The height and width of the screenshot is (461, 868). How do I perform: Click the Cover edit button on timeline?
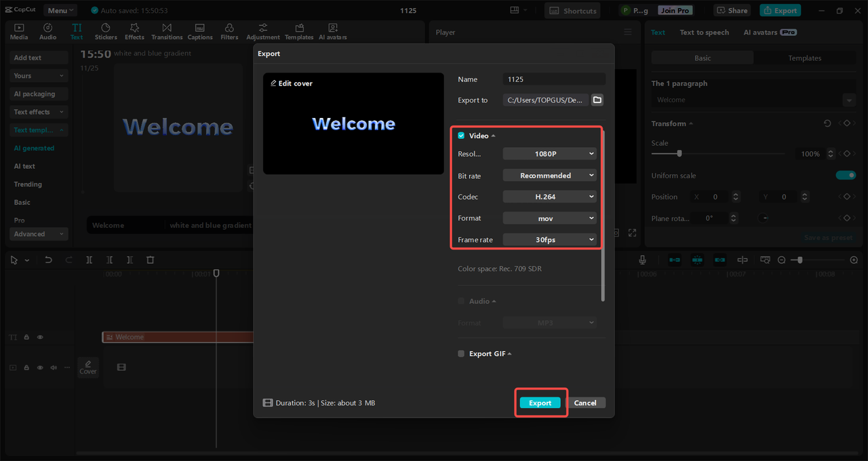(88, 367)
